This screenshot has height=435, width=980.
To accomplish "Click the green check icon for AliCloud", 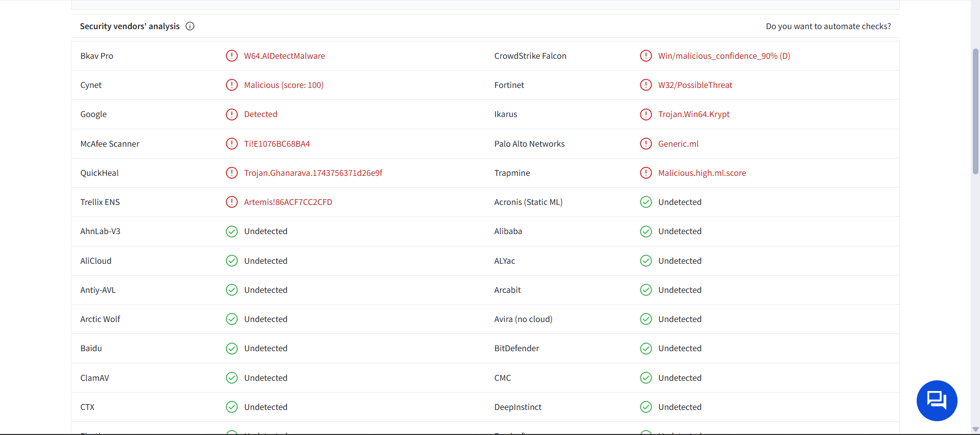I will click(232, 261).
